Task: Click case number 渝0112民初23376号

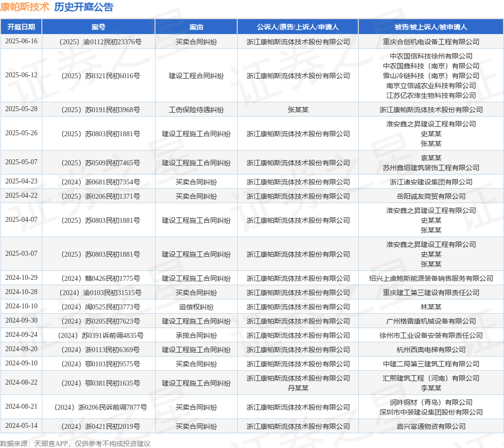Action: point(100,42)
